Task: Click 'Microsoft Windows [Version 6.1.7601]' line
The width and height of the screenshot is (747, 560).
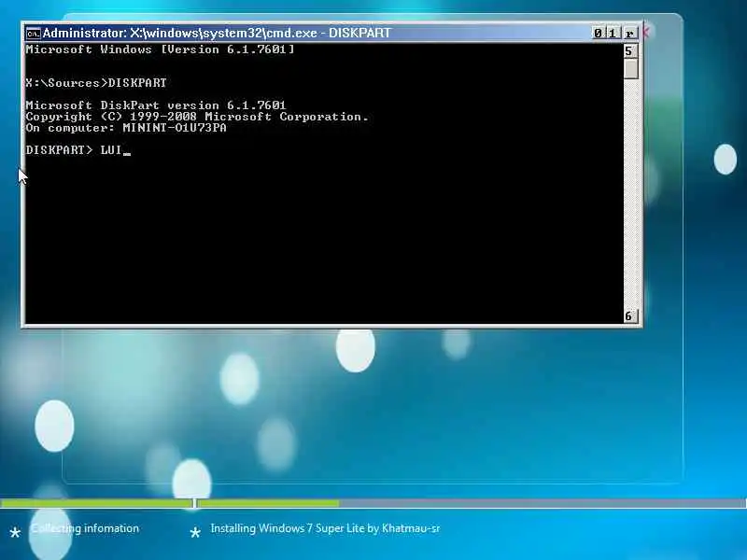Action: pyautogui.click(x=160, y=49)
